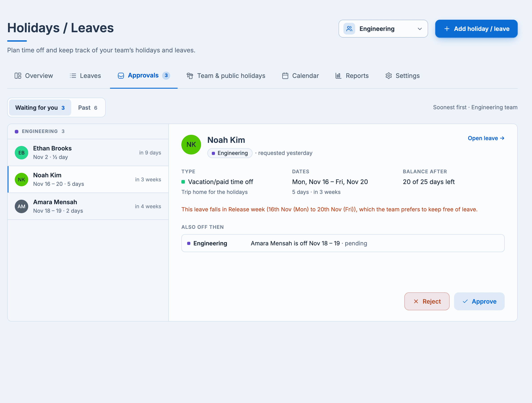Screen dimensions: 532x403
Task: Select Amara Mensah's Nov 18 – 19 request
Action: [88, 206]
